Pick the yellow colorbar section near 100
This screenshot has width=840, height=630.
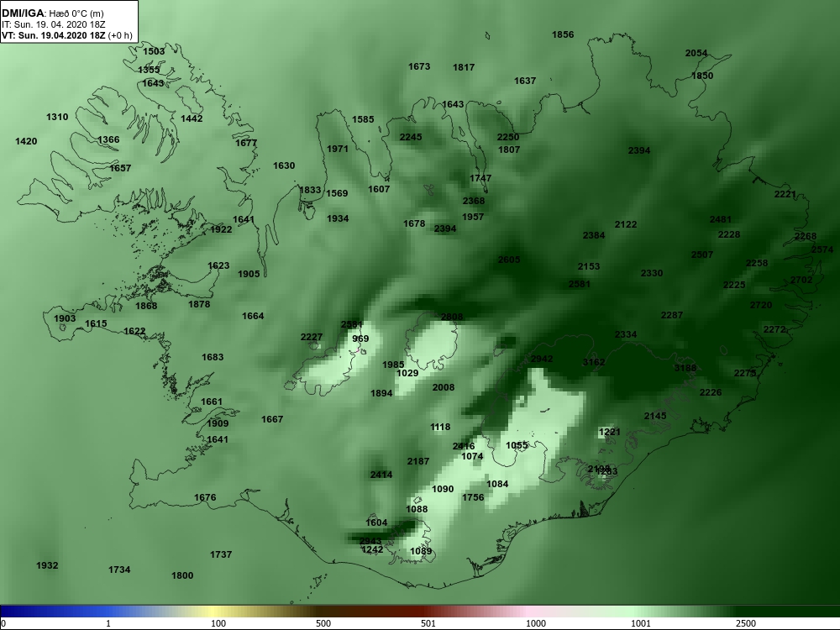tap(214, 612)
